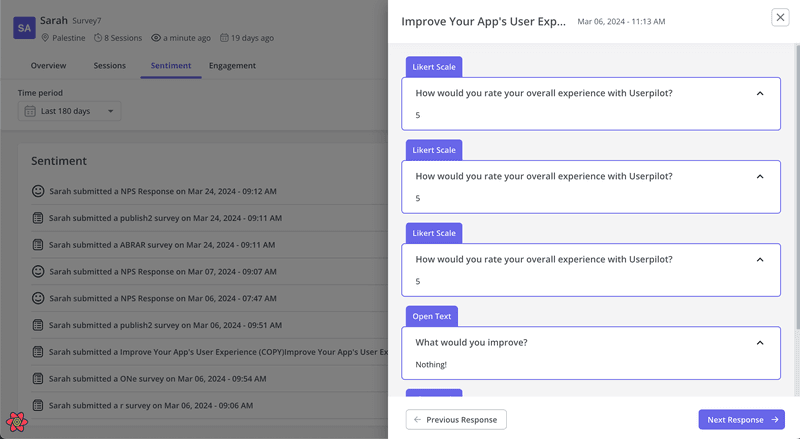This screenshot has height=439, width=800.
Task: Click the SA user avatar
Action: tap(24, 28)
